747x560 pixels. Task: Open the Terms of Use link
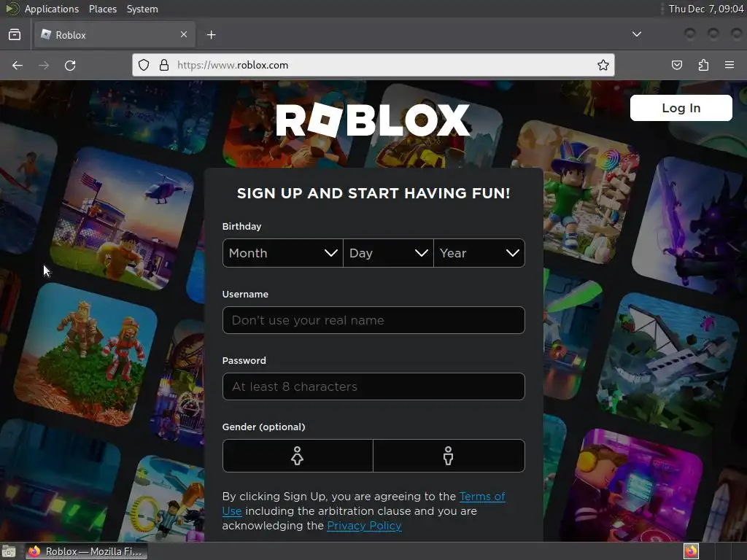coord(482,497)
